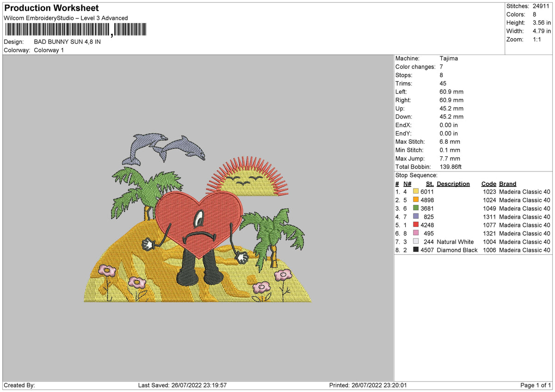The image size is (555, 392).
Task: Select the pink swatch for code 495
Action: coord(416,233)
